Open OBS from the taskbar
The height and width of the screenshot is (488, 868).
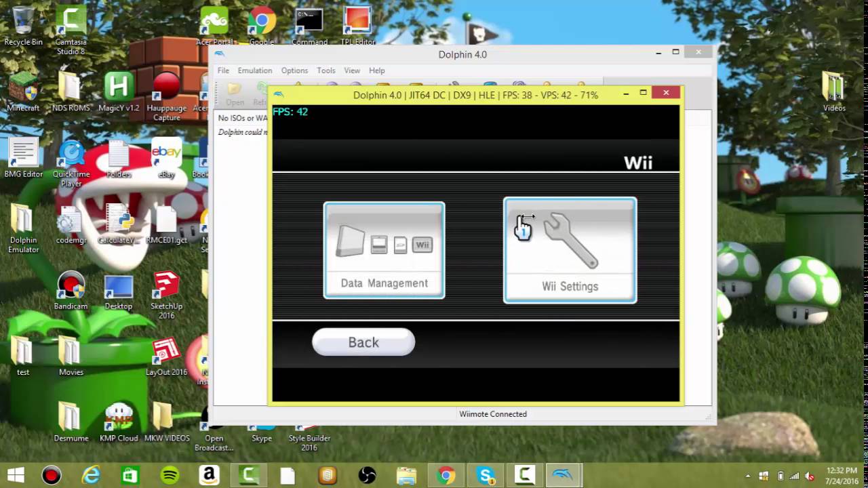(x=367, y=475)
